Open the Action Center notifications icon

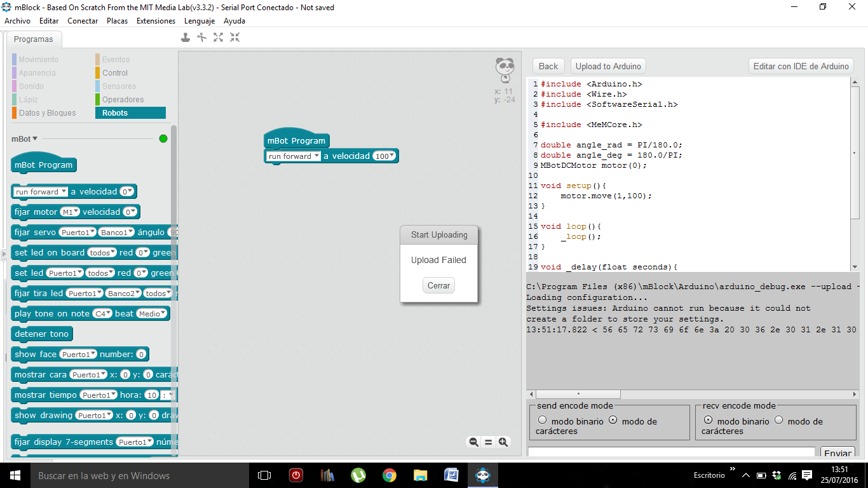[807, 475]
